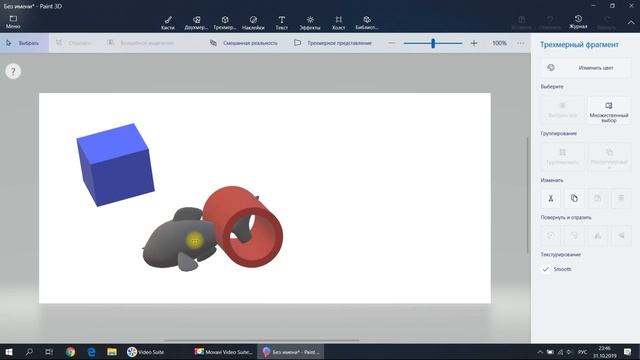Toggle Трехмерное представление (3D view)
The image size is (640, 360).
point(333,43)
